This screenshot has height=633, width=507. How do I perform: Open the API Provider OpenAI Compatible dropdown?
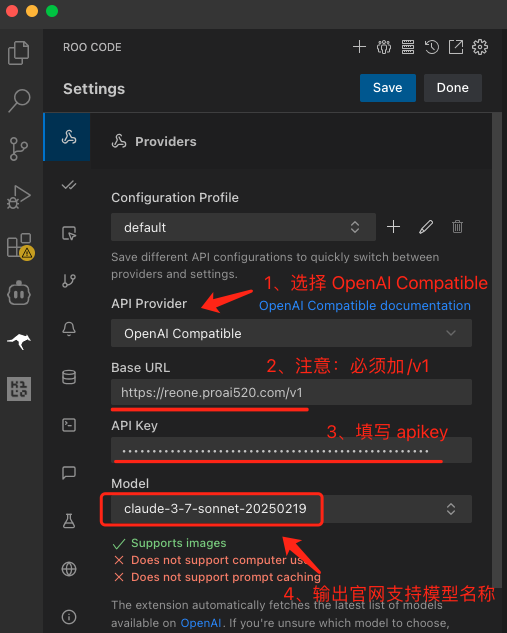coord(291,333)
